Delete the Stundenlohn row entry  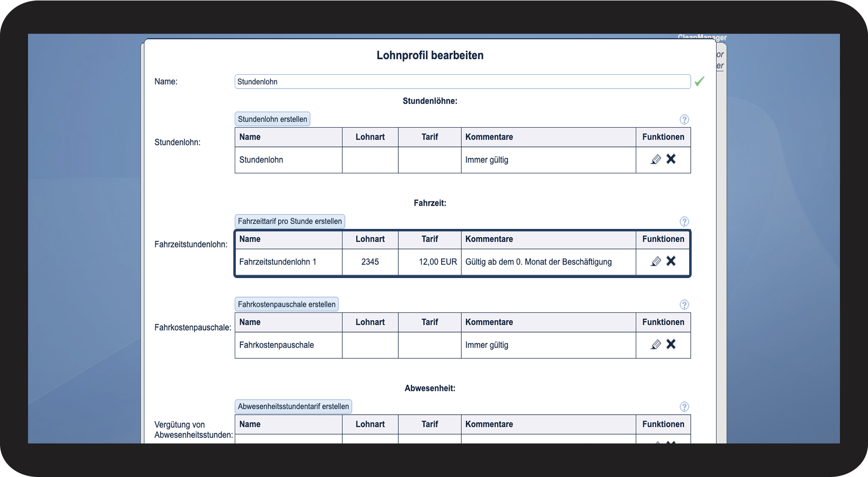click(x=671, y=159)
